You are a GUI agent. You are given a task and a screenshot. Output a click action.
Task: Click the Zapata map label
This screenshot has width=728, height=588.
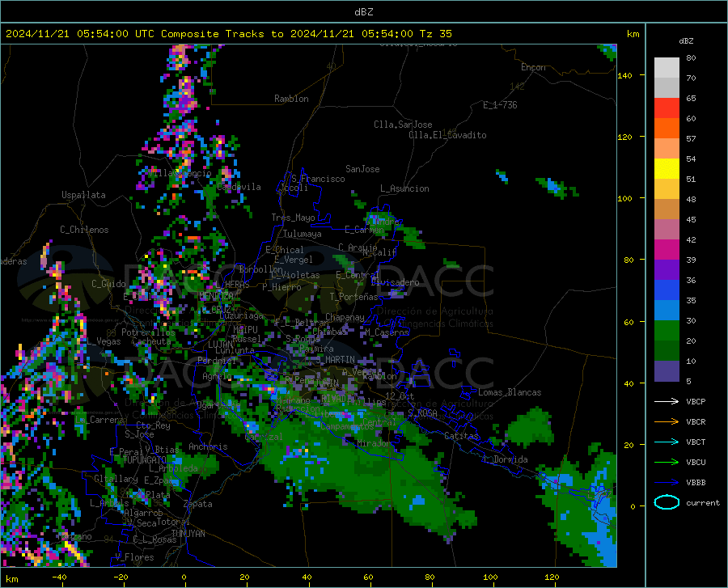(198, 504)
